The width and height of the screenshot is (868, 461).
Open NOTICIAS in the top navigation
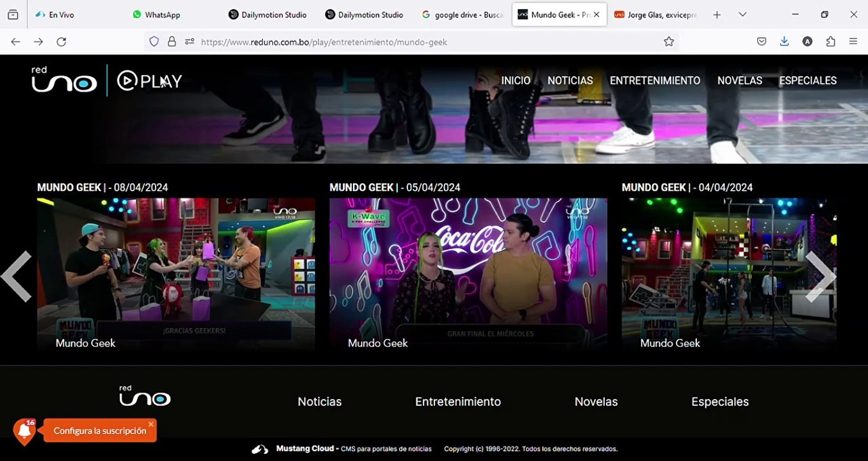click(570, 81)
